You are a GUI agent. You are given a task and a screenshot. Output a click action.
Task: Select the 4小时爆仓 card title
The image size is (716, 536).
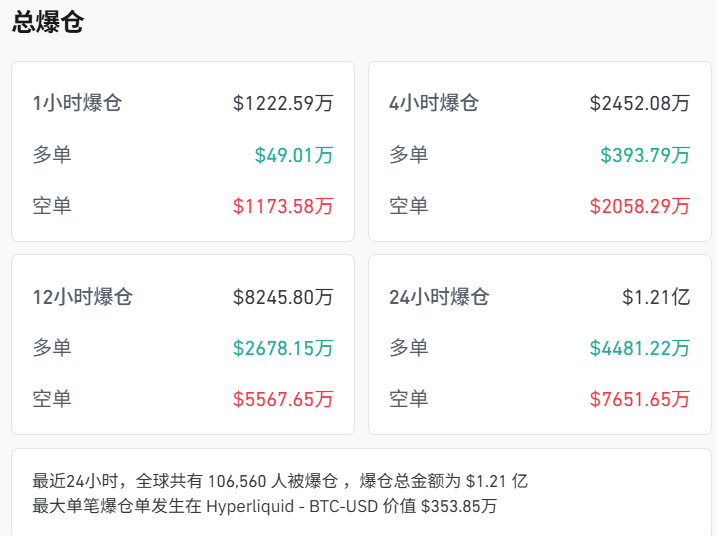tap(434, 103)
